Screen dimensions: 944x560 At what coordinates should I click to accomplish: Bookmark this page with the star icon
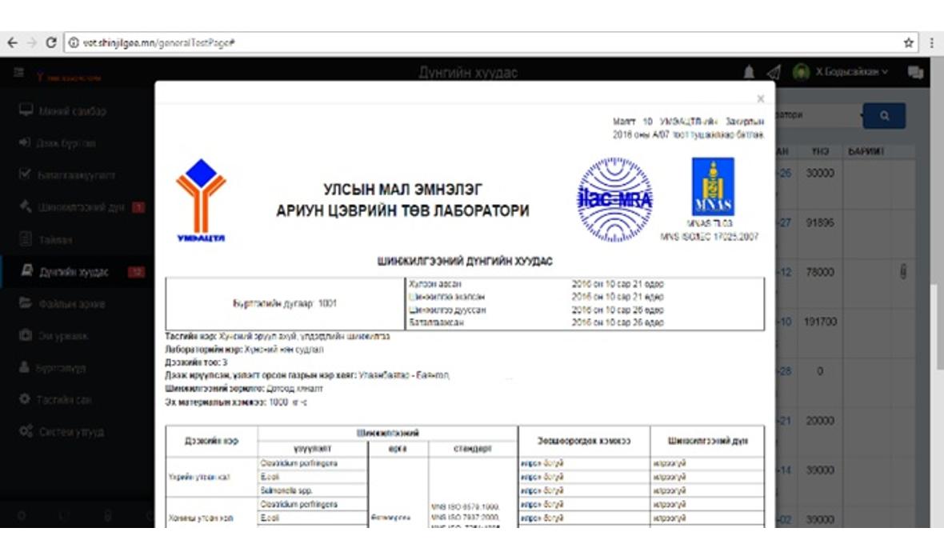coord(909,42)
